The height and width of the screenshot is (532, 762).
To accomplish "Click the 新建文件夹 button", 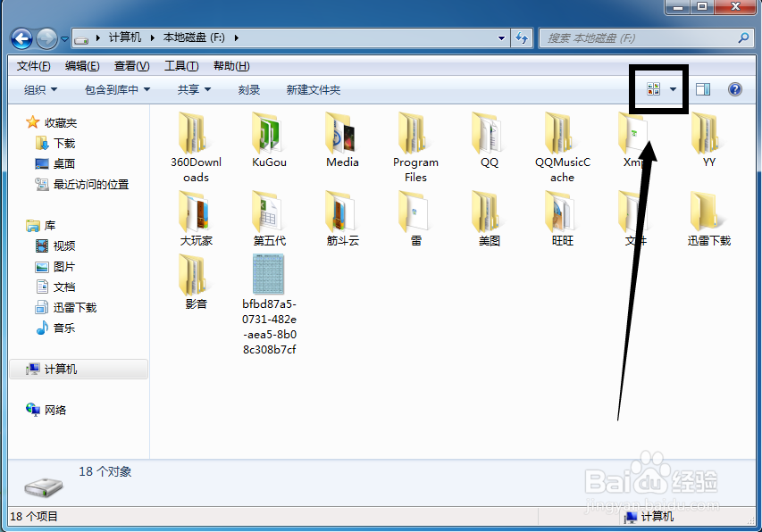I will 313,90.
